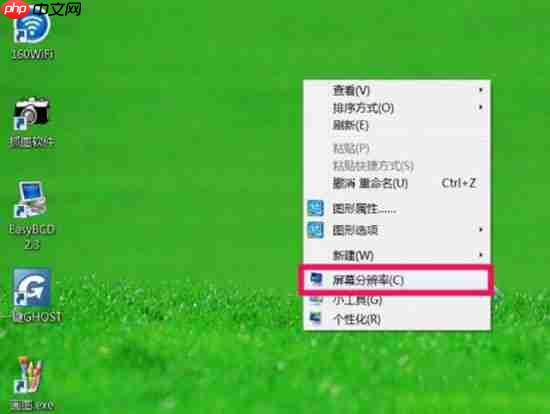Click the monitor icon beside 屏幕分辨率
550x414 pixels.
(316, 280)
